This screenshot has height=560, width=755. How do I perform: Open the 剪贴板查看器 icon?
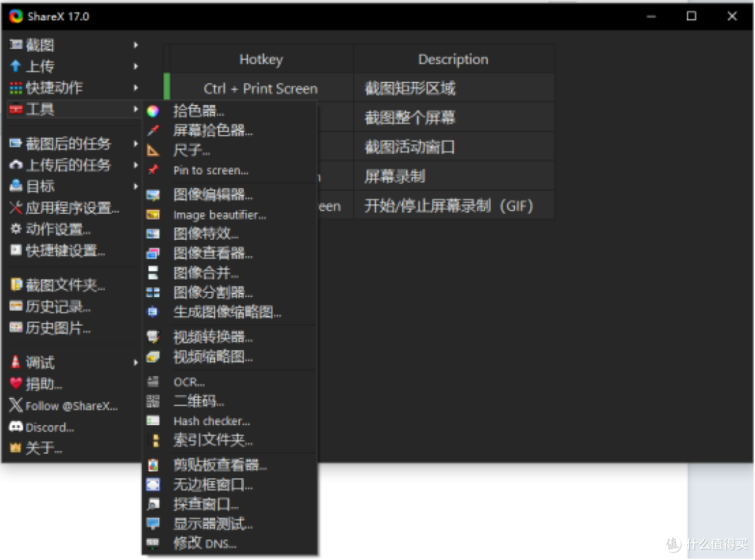[x=153, y=465]
